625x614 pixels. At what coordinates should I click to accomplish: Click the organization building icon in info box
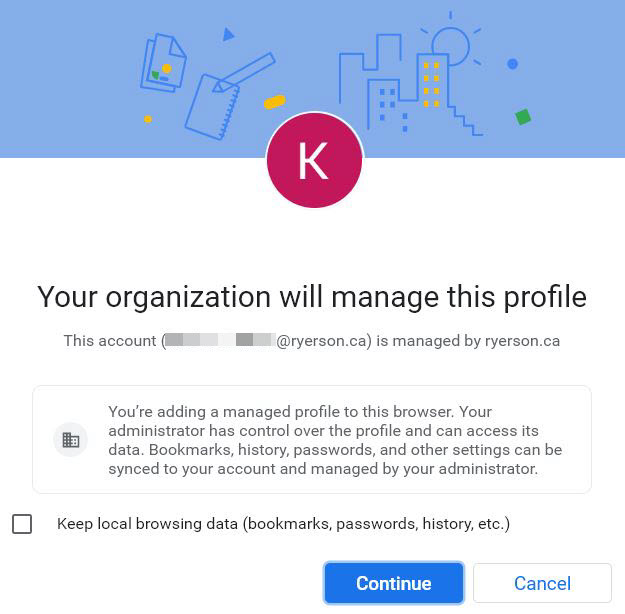[x=71, y=440]
